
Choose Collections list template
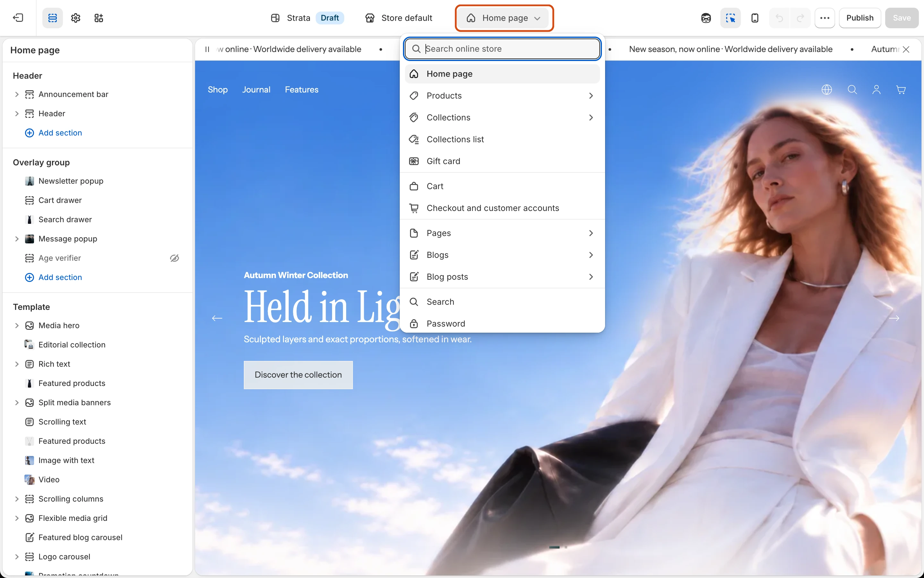click(x=502, y=139)
